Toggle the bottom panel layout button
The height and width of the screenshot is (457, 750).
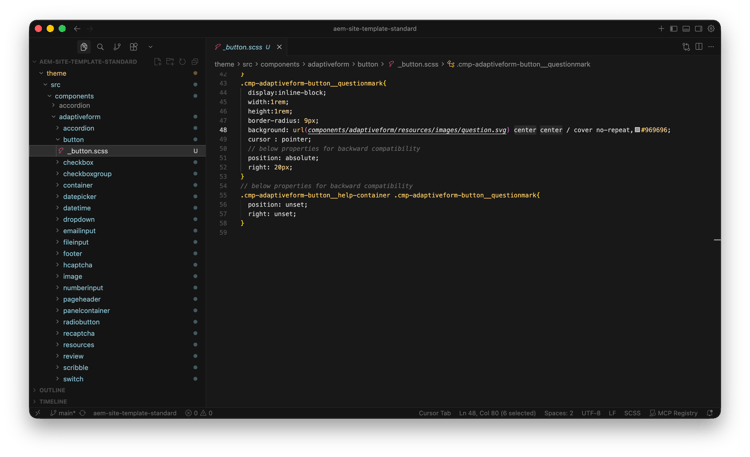pyautogui.click(x=686, y=29)
